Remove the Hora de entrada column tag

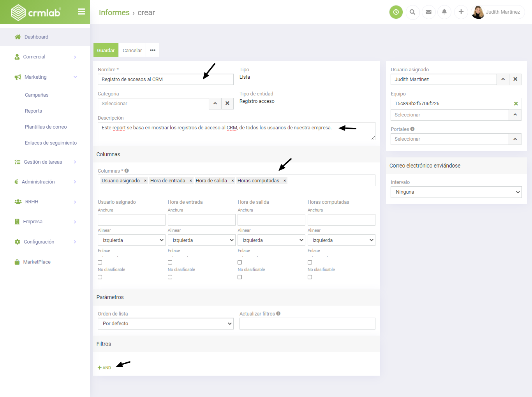coord(191,181)
